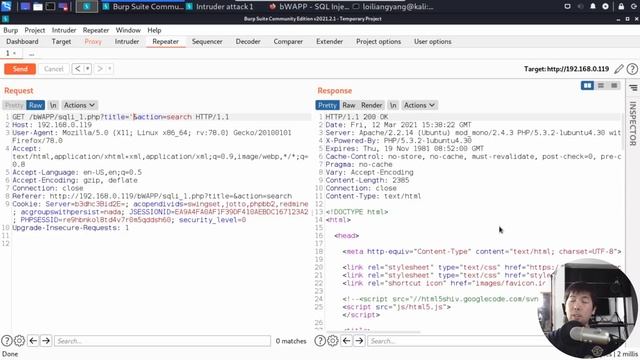
Task: Switch to the Sequencer tab
Action: point(207,42)
